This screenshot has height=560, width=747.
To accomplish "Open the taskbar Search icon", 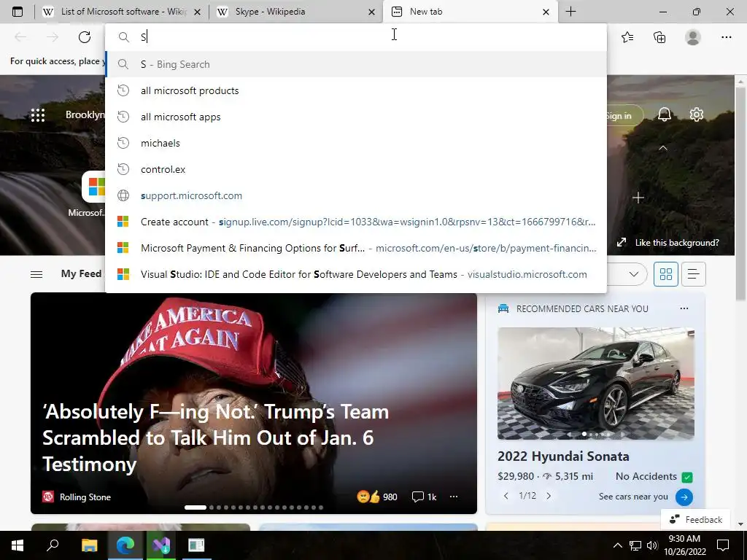I will pos(53,545).
